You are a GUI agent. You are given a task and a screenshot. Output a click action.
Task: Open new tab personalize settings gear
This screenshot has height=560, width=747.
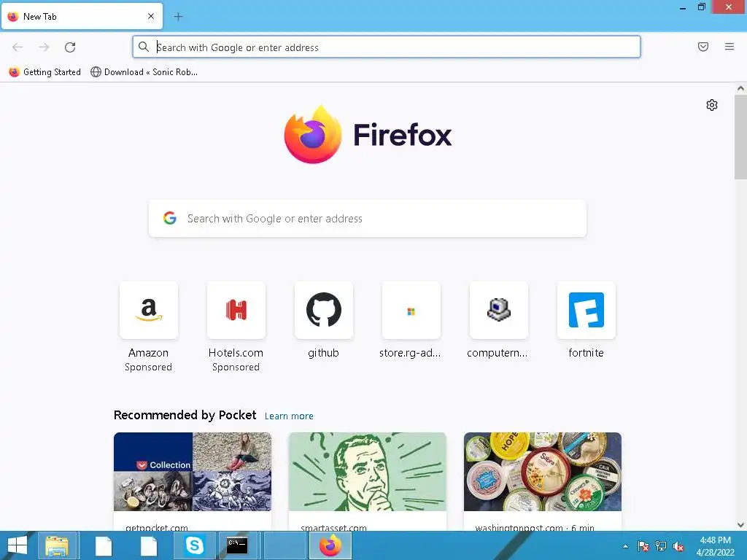[712, 105]
